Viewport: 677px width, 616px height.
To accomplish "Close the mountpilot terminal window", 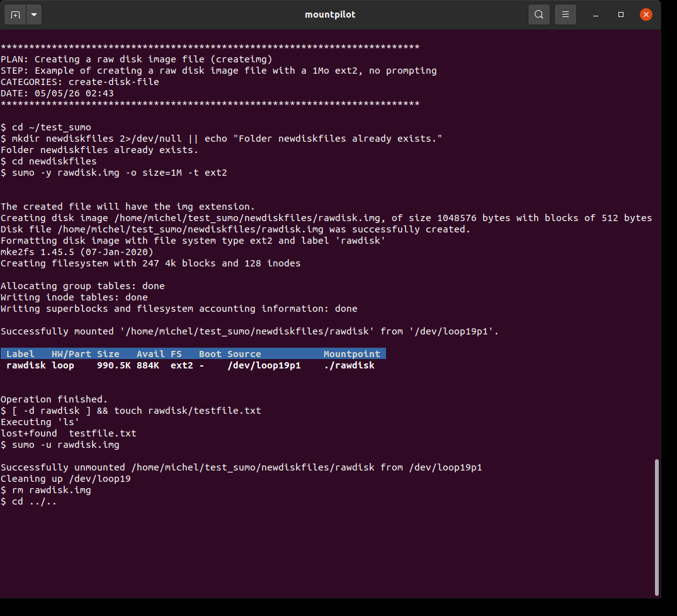I will 646,14.
